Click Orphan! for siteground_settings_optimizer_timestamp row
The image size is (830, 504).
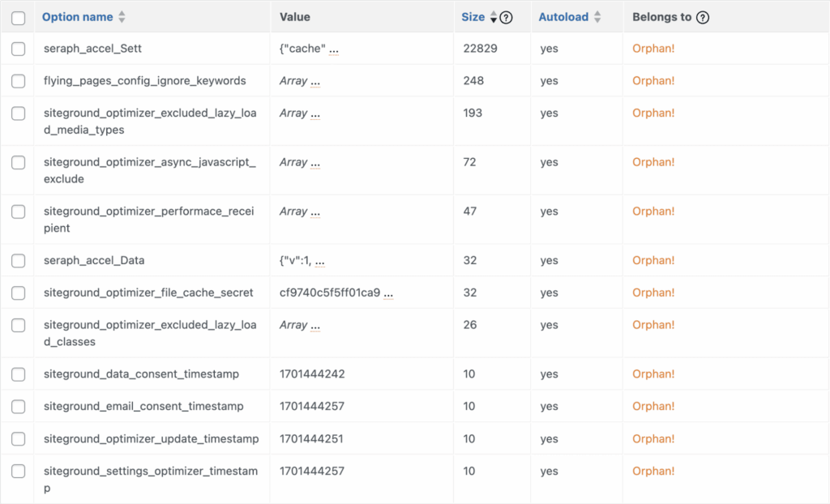(653, 471)
